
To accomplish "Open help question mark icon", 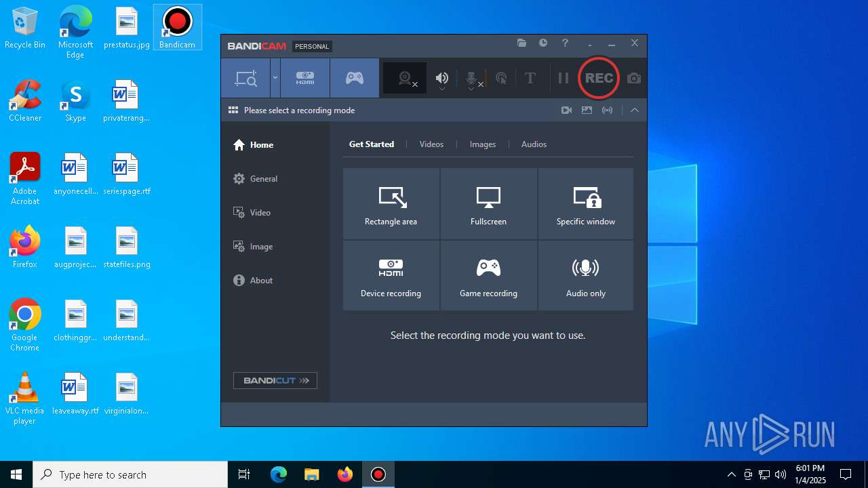I will coord(565,43).
